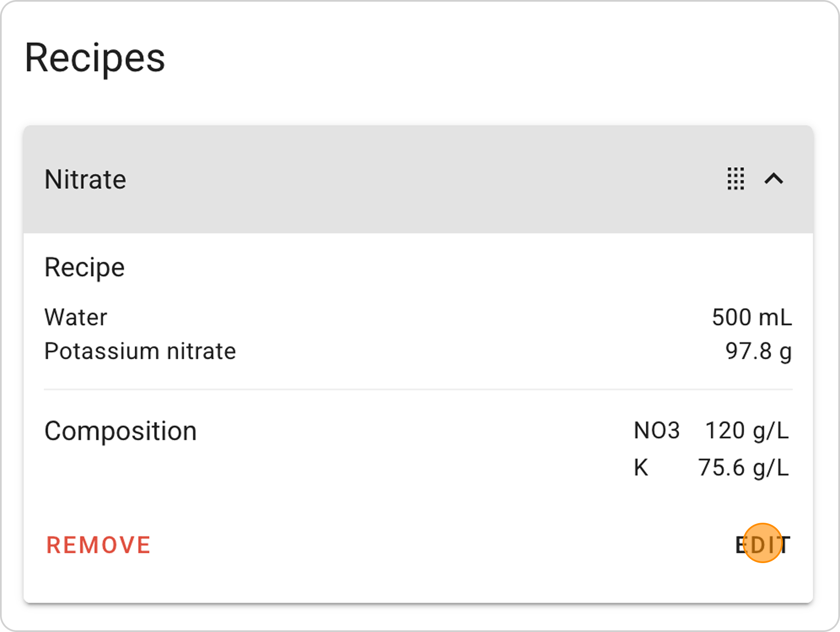Click the empty area right of Recipes heading
Image resolution: width=840 pixels, height=632 pixels.
point(504,58)
